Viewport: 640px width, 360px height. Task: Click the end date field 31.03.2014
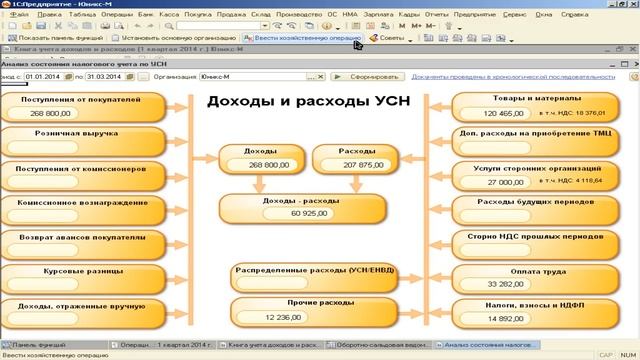[x=105, y=77]
